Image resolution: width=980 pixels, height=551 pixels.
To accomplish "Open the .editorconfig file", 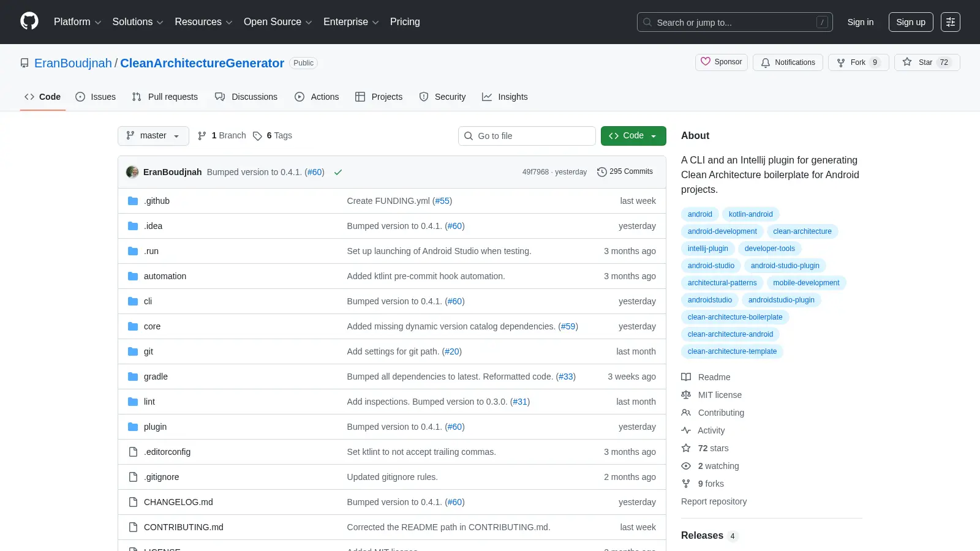I will (x=167, y=452).
